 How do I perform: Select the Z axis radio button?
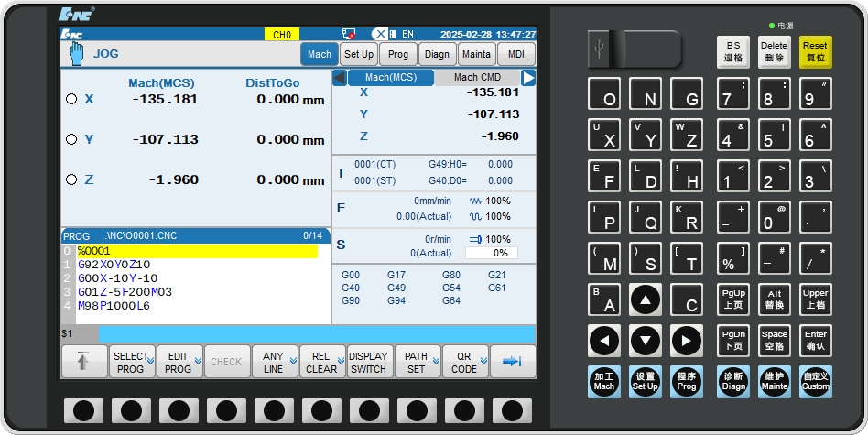71,179
